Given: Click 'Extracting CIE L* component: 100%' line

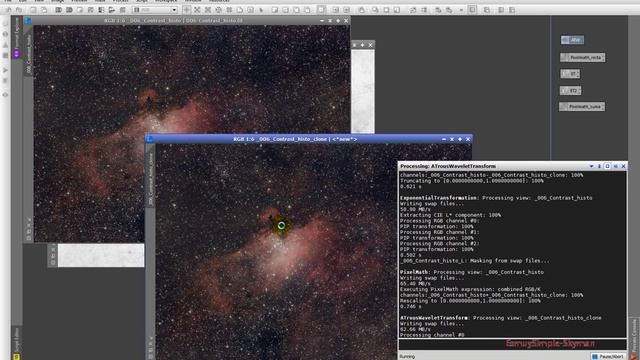Looking at the screenshot, I should 450,215.
